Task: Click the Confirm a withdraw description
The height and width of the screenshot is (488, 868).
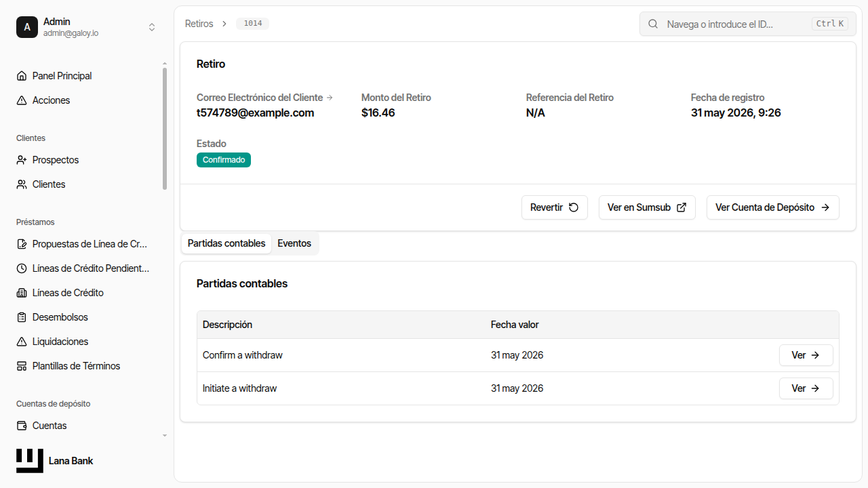Action: coord(243,355)
